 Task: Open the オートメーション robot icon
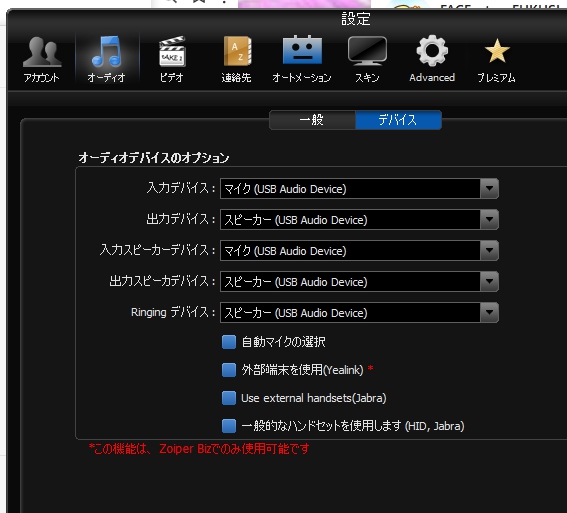pyautogui.click(x=302, y=50)
